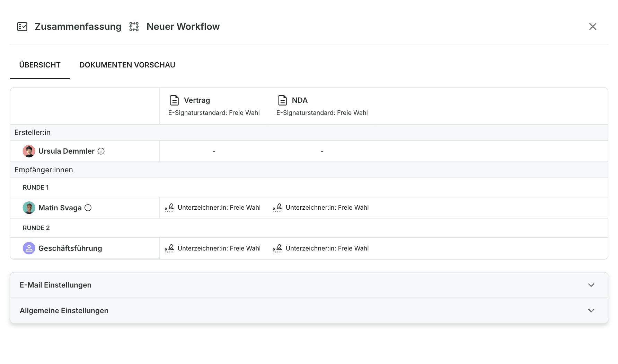Open the DOKUMENTEN VORSCHAU tab
The height and width of the screenshot is (364, 618).
coord(127,65)
